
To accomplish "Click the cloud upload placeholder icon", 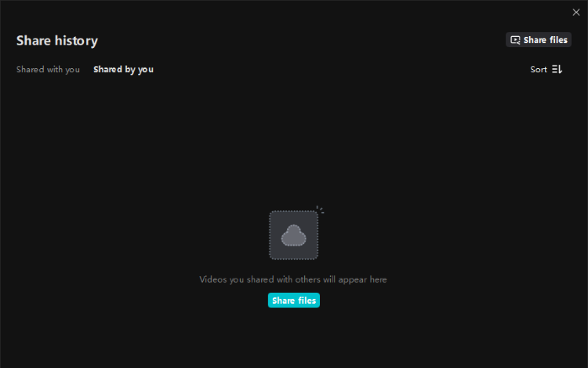I will coord(294,235).
